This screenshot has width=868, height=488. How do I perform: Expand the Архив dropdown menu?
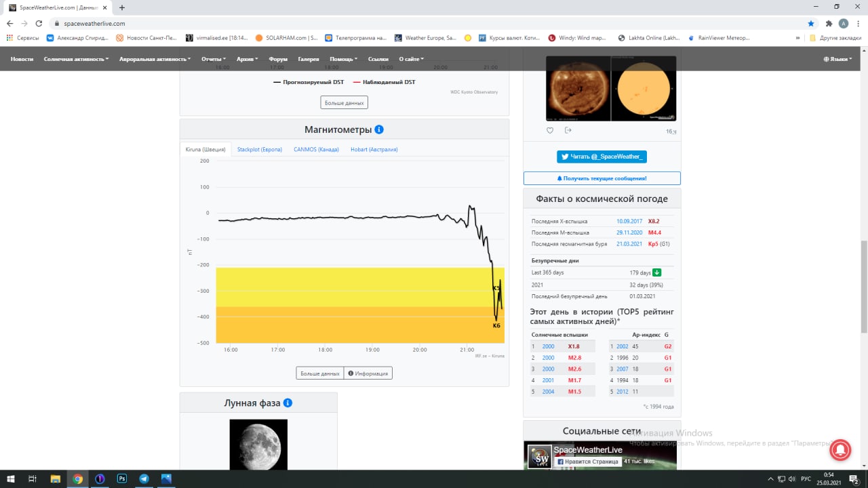[248, 59]
